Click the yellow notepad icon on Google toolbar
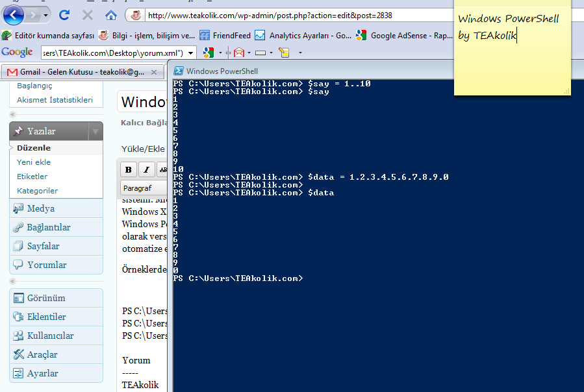Screen dimensions: 584x392 284,53
